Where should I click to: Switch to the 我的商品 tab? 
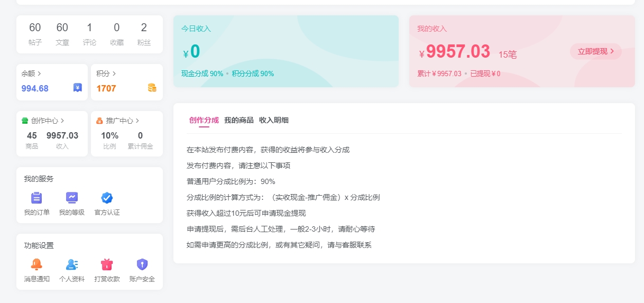coord(238,120)
